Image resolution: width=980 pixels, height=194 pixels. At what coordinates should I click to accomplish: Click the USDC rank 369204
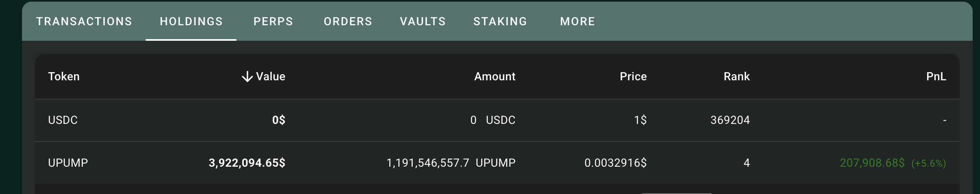(x=730, y=120)
